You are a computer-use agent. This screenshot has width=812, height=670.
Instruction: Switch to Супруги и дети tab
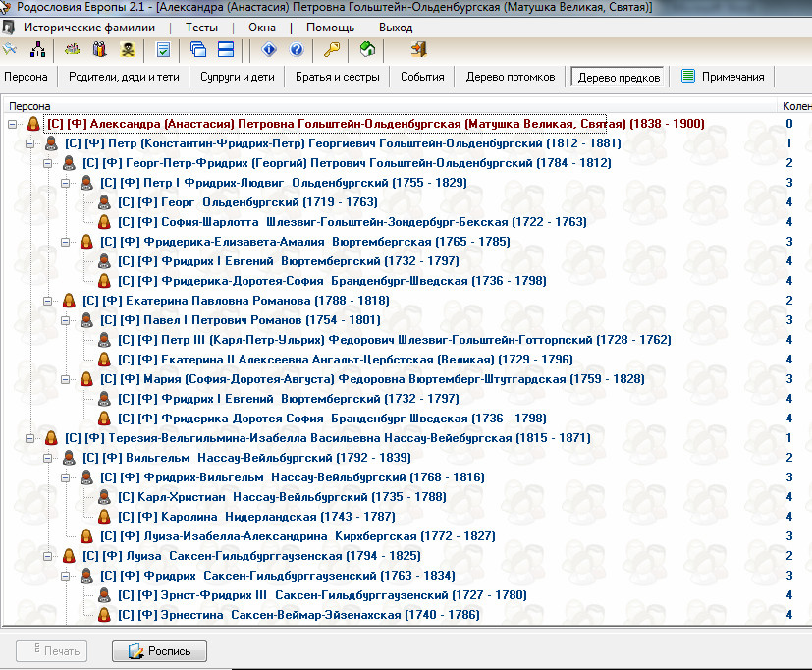(x=238, y=77)
